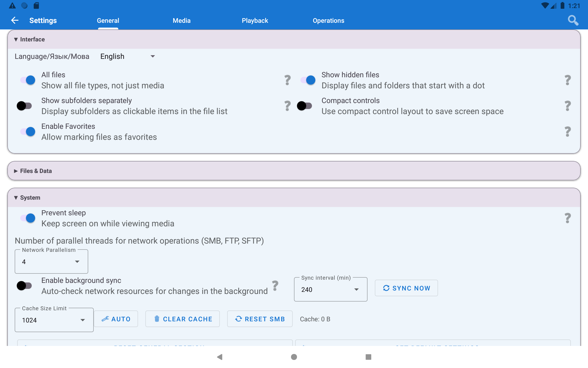The height and width of the screenshot is (368, 588).
Task: Click the Settings title text
Action: click(43, 20)
